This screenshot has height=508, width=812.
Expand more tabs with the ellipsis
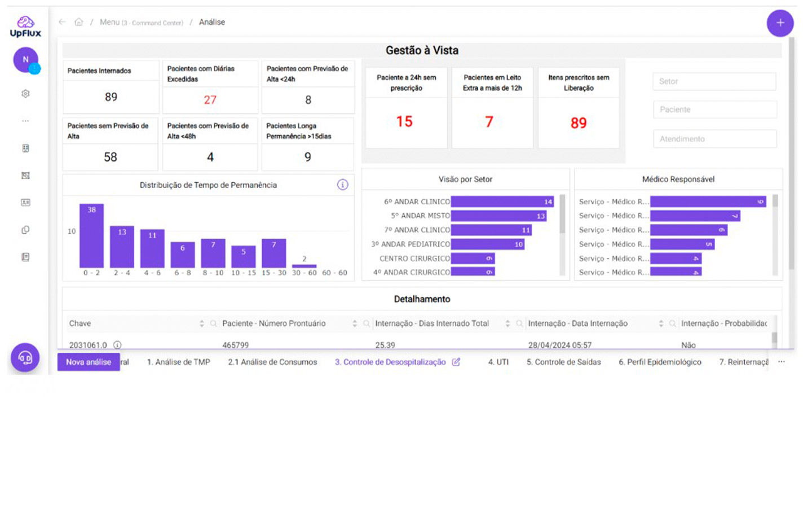tap(782, 362)
